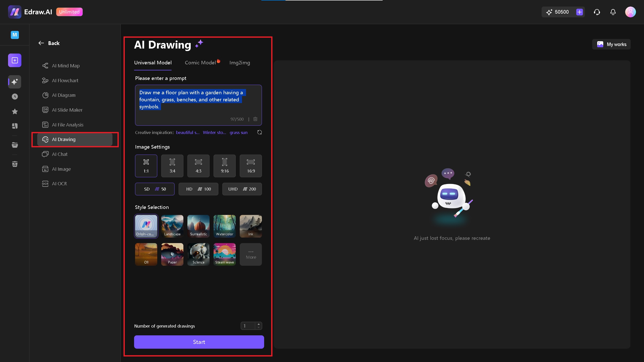644x362 pixels.
Task: Select Origin-co... style thumbnail
Action: coord(146,226)
